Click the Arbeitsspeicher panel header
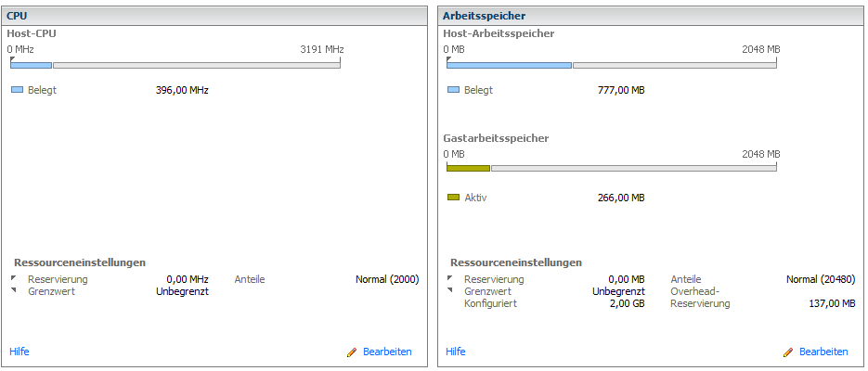 click(651, 16)
